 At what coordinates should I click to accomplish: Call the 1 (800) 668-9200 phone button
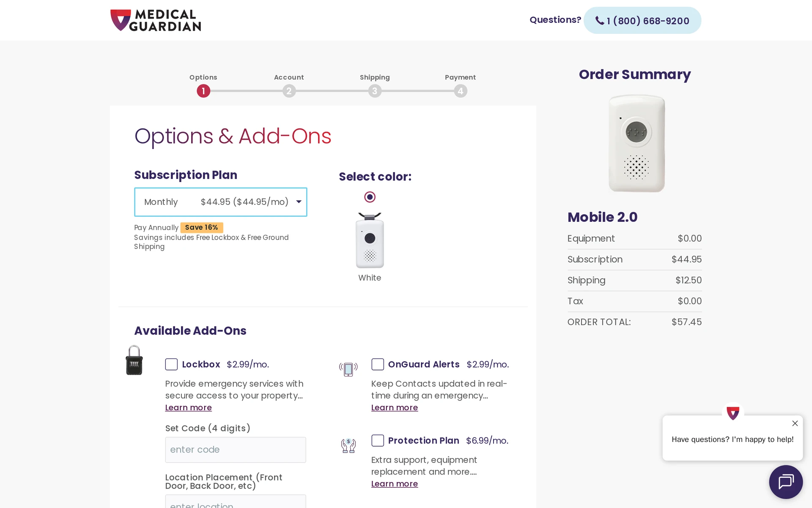pos(642,20)
